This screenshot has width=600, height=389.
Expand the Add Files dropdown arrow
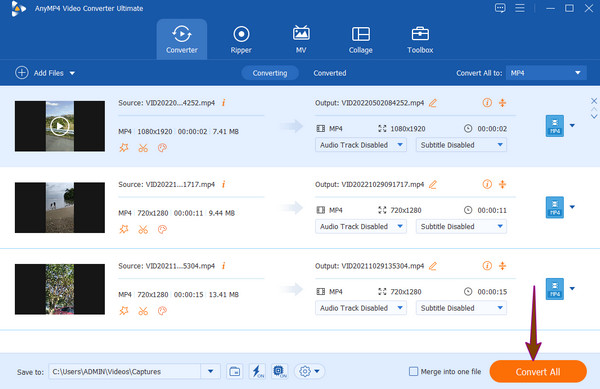click(x=72, y=73)
